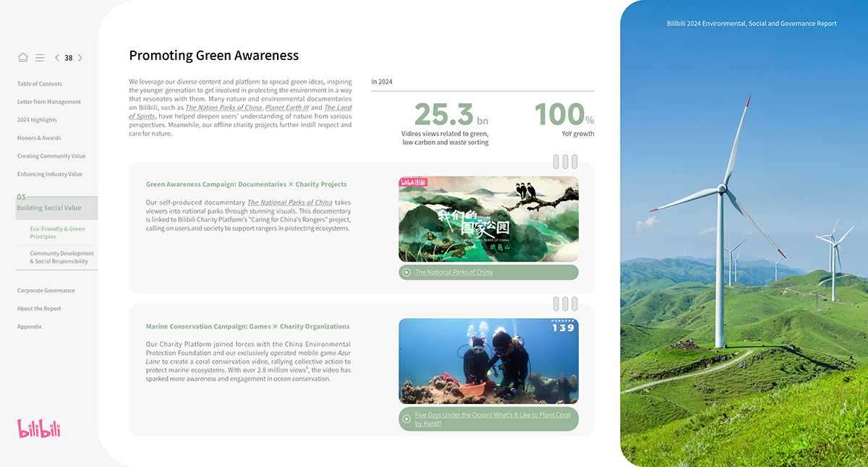Open Planet Earth III link

click(x=287, y=108)
